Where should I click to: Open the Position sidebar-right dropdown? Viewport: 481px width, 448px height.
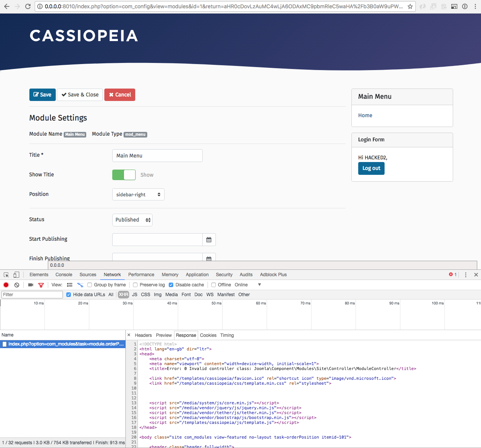point(138,194)
